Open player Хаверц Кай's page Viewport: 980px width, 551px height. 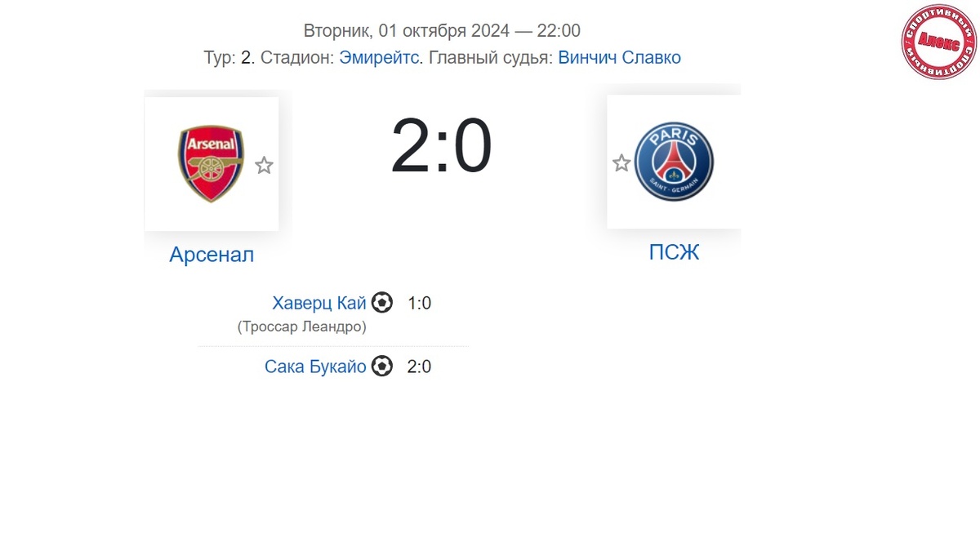click(x=318, y=304)
